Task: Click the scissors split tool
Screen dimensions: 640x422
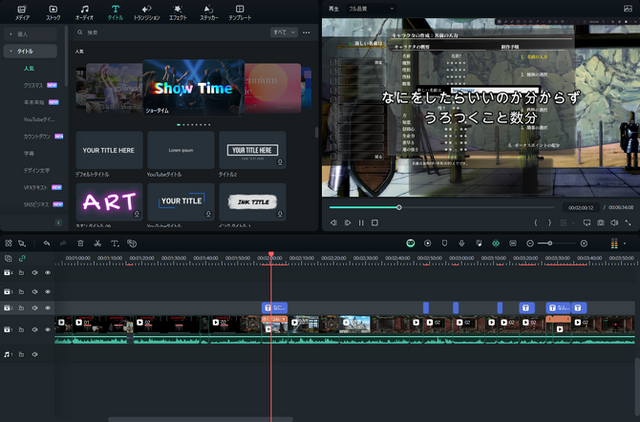Action: coord(97,243)
